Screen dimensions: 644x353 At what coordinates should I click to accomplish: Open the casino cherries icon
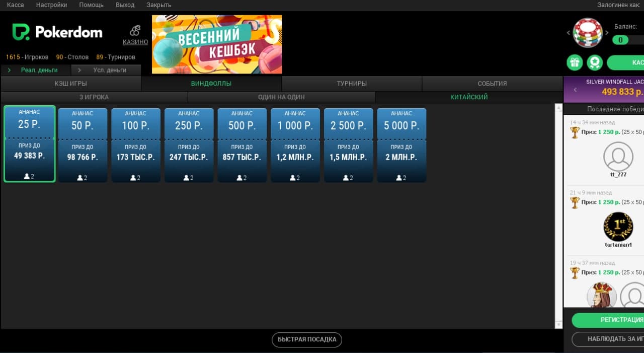pos(135,30)
